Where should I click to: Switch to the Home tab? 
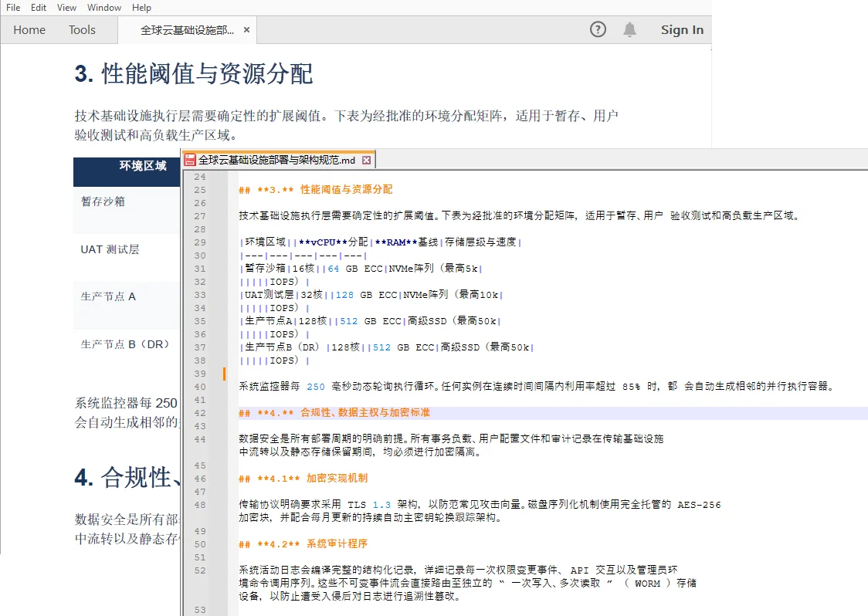[29, 30]
